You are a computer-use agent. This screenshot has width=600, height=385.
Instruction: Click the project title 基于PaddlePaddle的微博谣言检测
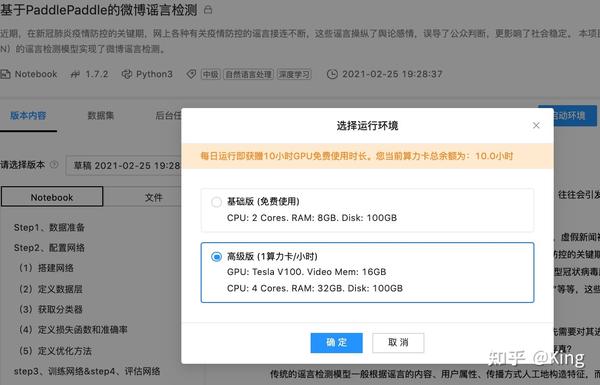tap(99, 10)
